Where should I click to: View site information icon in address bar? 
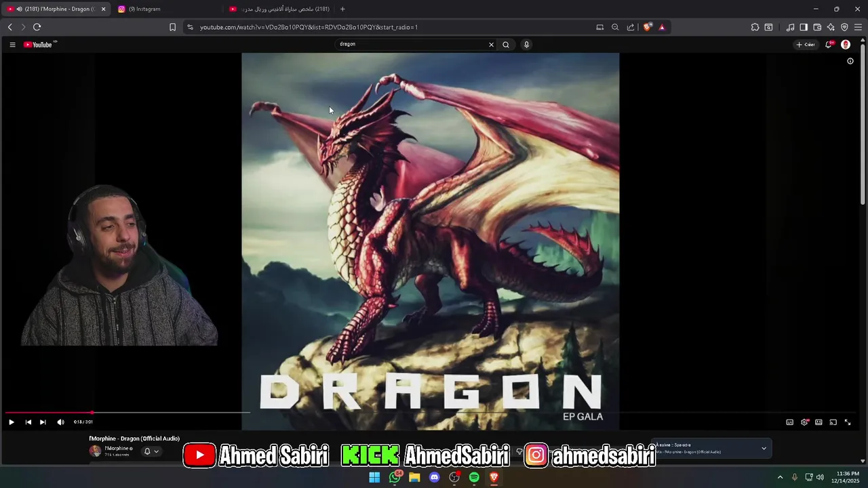click(190, 27)
